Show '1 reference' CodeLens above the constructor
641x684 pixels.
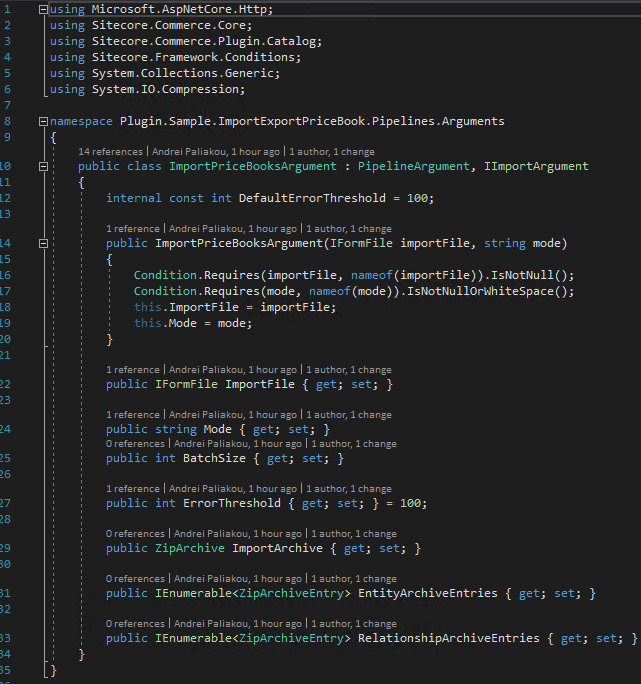133,229
